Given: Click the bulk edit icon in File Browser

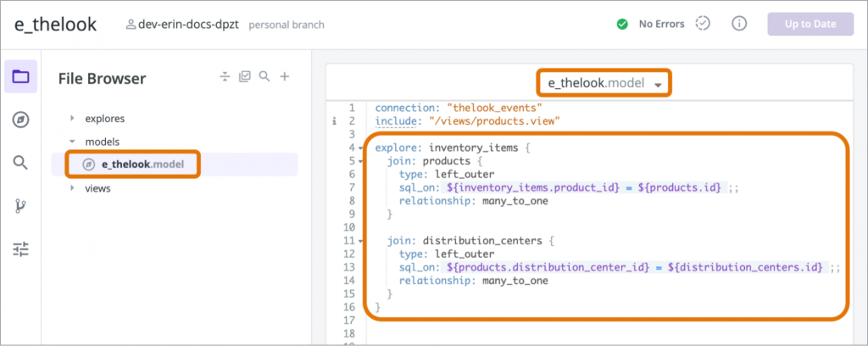Looking at the screenshot, I should point(245,77).
